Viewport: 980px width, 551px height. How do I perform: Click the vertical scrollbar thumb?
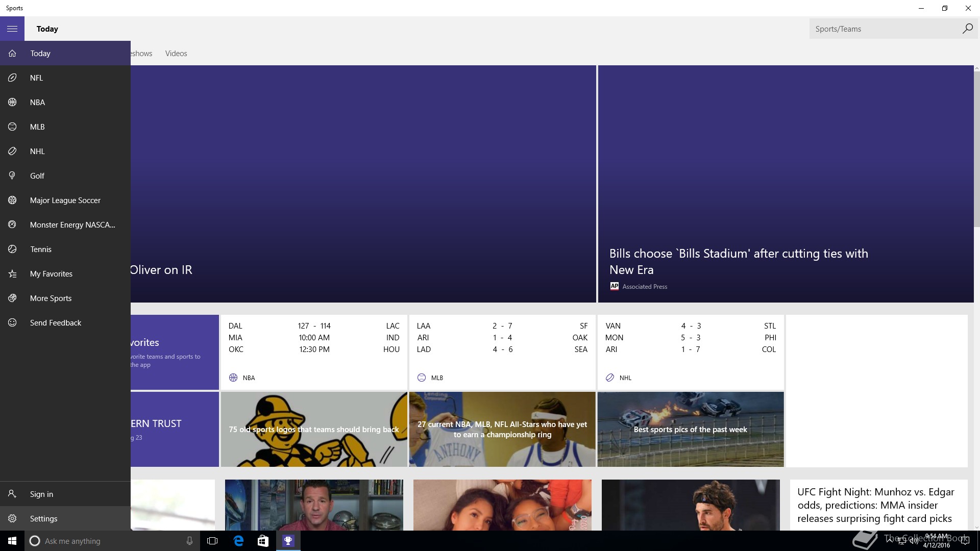pyautogui.click(x=977, y=148)
